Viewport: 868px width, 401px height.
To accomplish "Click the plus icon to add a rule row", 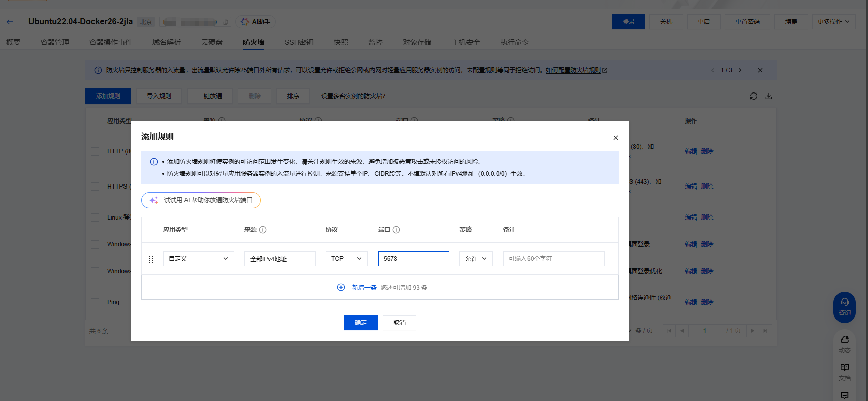I will 341,287.
